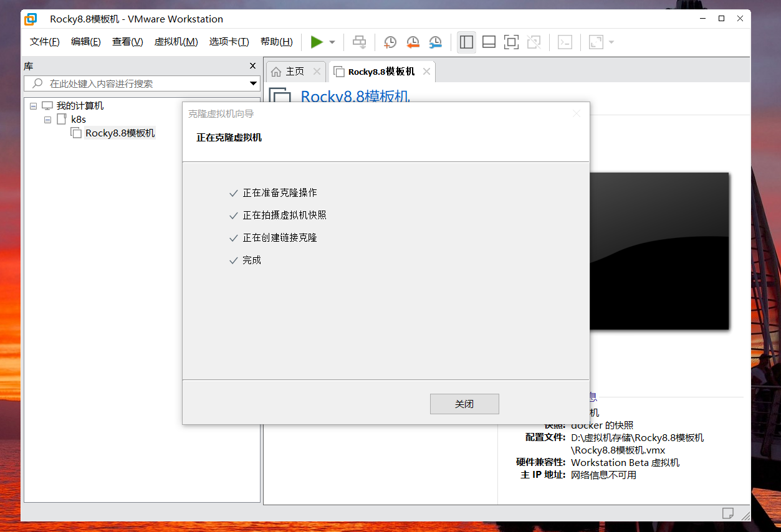The height and width of the screenshot is (532, 781).
Task: Click the 正在拍摄虚拟机快照 step text
Action: (284, 215)
